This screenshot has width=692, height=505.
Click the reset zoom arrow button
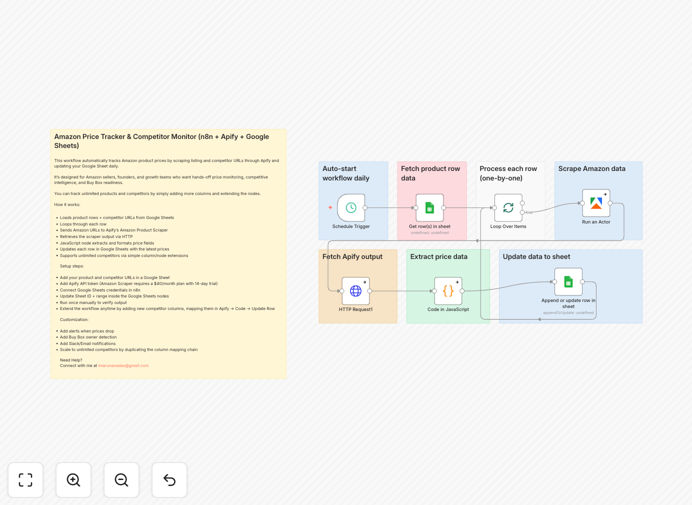coord(169,480)
